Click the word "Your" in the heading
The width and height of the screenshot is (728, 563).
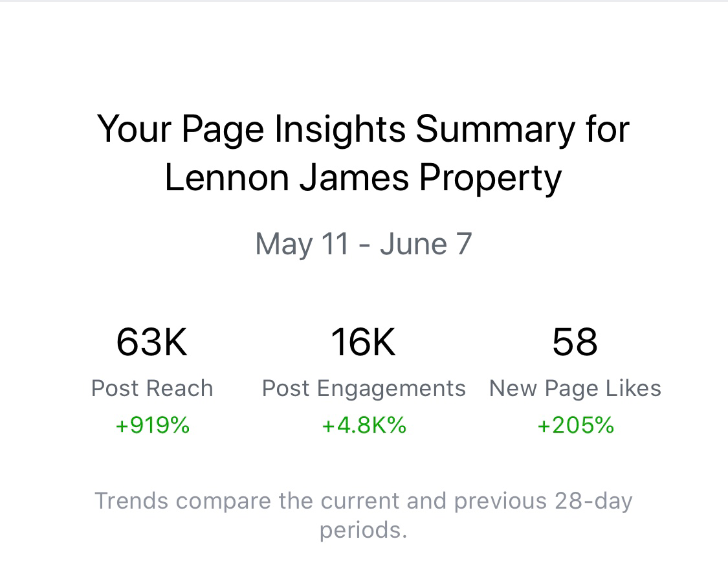click(133, 129)
